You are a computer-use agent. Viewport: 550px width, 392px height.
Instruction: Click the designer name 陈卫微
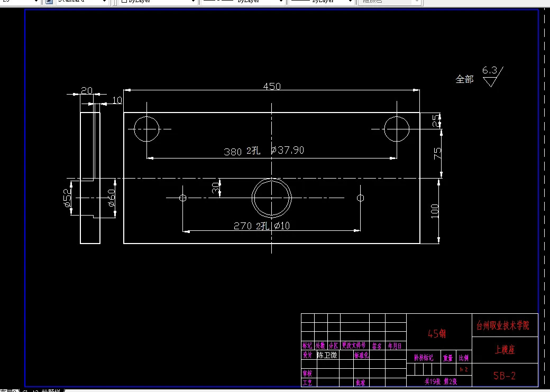[x=327, y=355]
